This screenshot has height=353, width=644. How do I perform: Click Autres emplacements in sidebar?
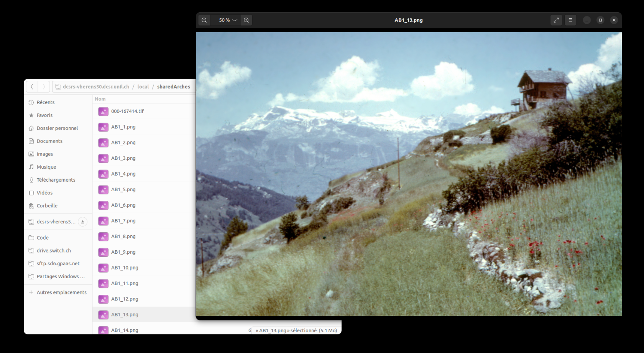61,292
